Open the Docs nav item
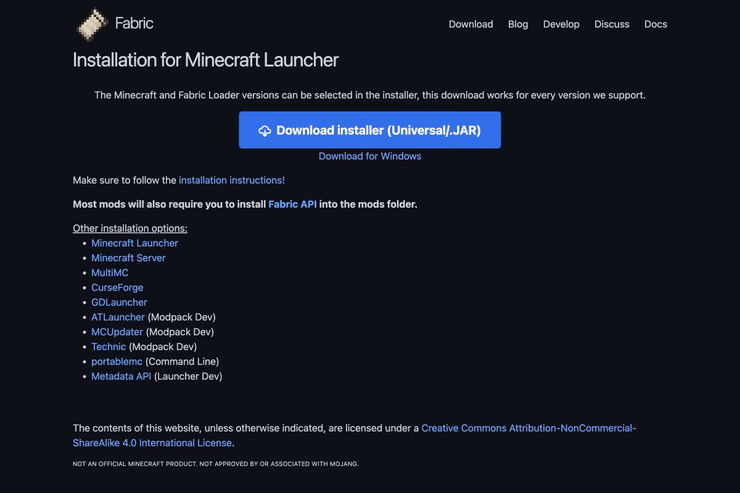 [x=656, y=24]
